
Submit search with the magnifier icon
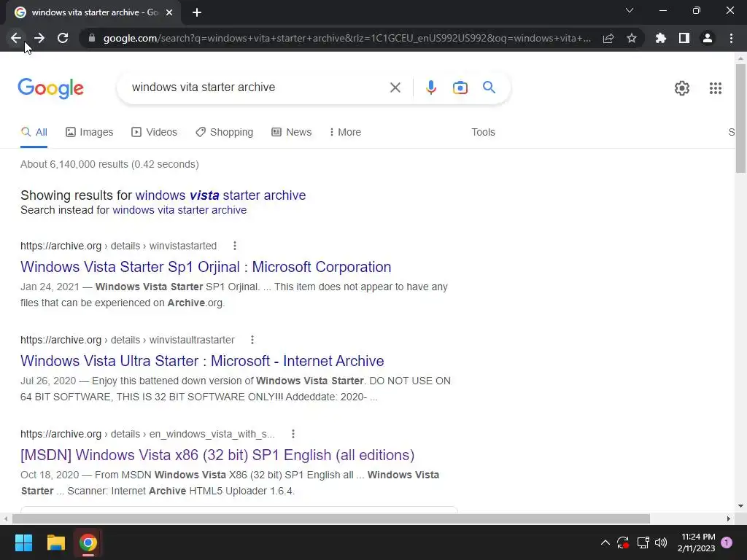[x=489, y=87]
